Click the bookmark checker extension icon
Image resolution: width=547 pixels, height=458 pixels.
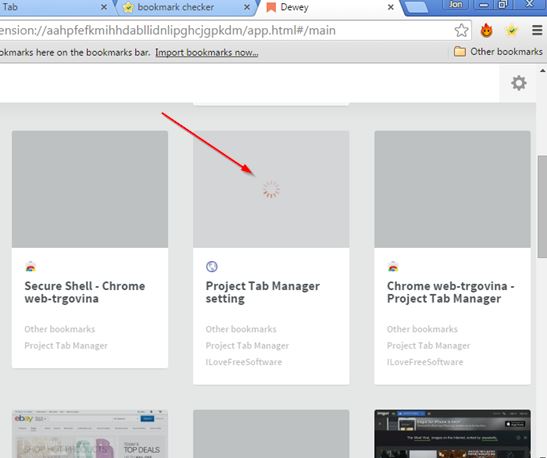(512, 31)
